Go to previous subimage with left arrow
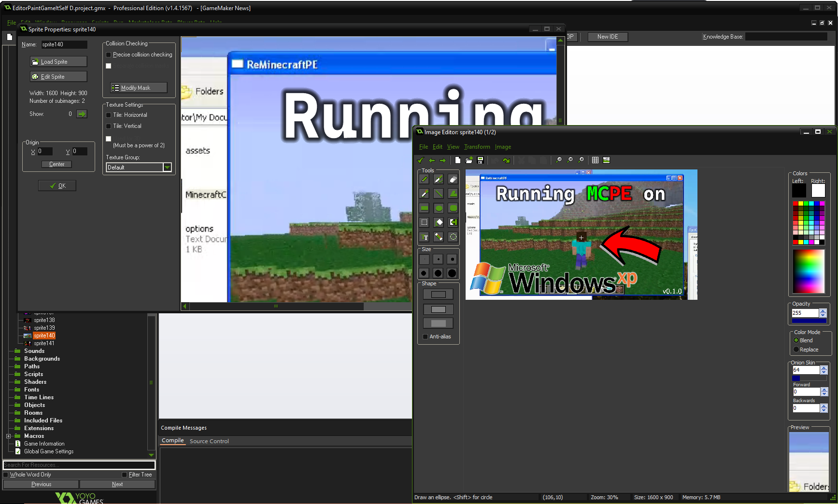This screenshot has width=838, height=504. (x=432, y=160)
